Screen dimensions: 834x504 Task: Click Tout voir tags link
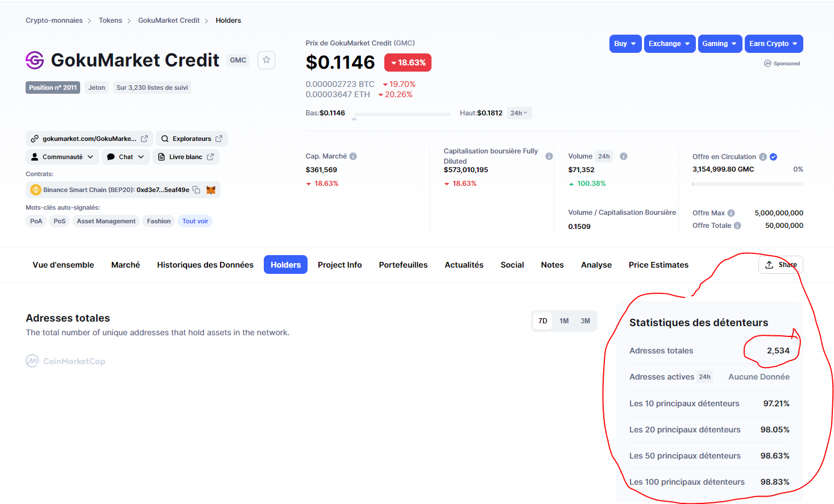coord(195,221)
